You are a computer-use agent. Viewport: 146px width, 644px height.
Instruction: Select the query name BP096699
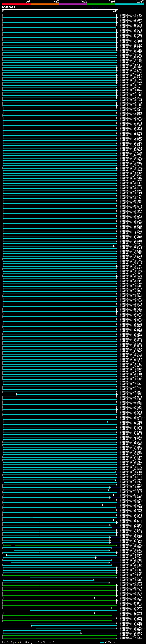point(8,7)
